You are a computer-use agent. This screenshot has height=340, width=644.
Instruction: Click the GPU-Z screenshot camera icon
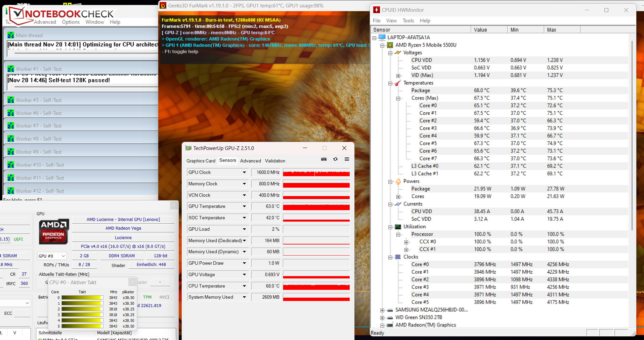click(324, 159)
